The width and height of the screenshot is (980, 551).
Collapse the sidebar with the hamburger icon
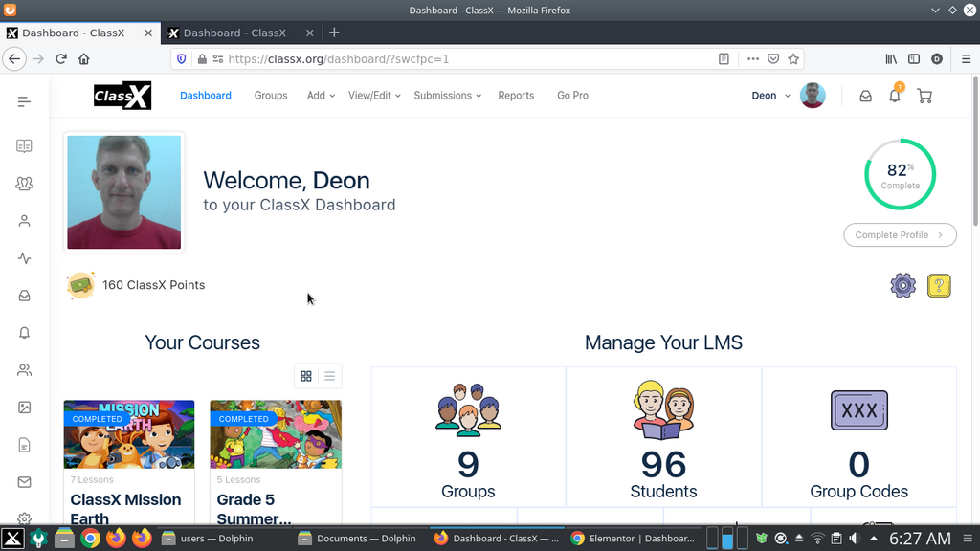24,101
